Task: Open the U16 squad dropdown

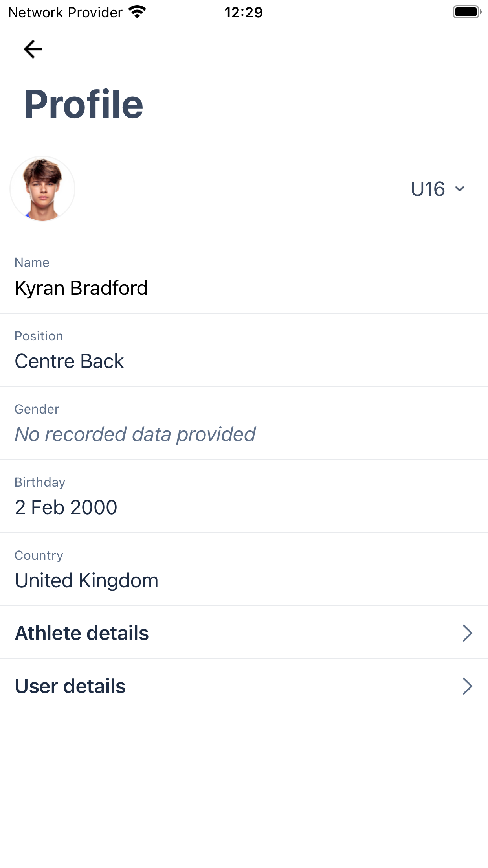Action: (438, 189)
